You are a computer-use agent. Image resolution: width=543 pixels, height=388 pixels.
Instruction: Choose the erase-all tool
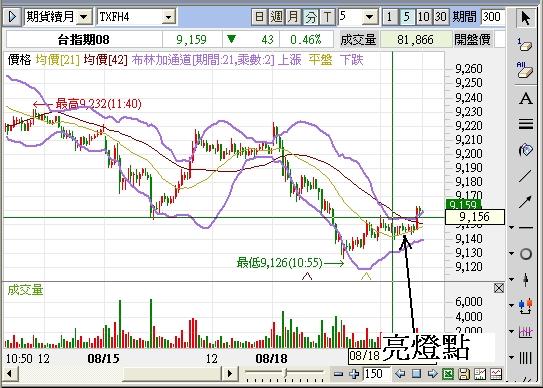pos(525,71)
